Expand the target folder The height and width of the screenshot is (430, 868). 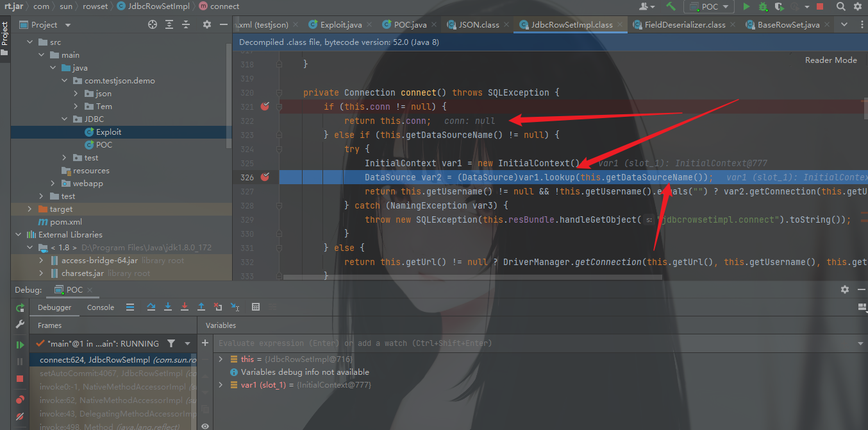[30, 209]
